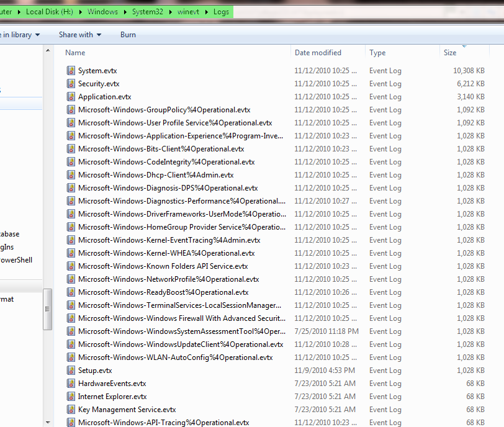Click the Date modified column header

pyautogui.click(x=318, y=52)
